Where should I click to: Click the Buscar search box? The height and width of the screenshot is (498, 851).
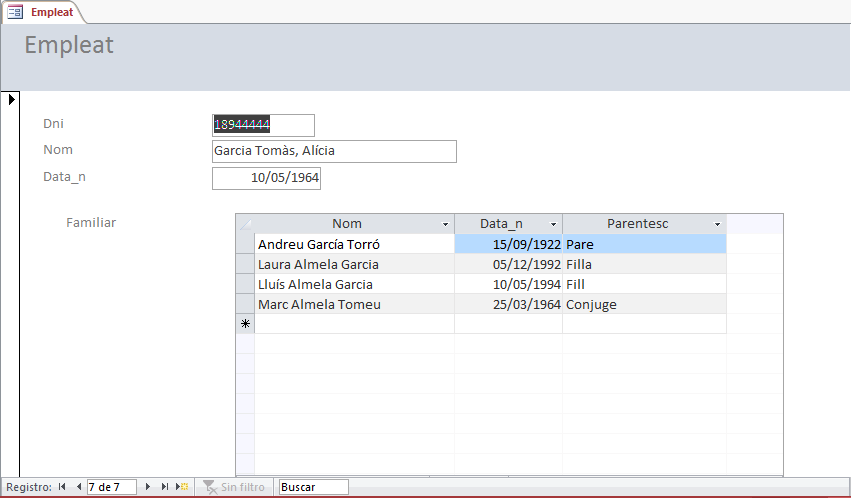pyautogui.click(x=313, y=487)
